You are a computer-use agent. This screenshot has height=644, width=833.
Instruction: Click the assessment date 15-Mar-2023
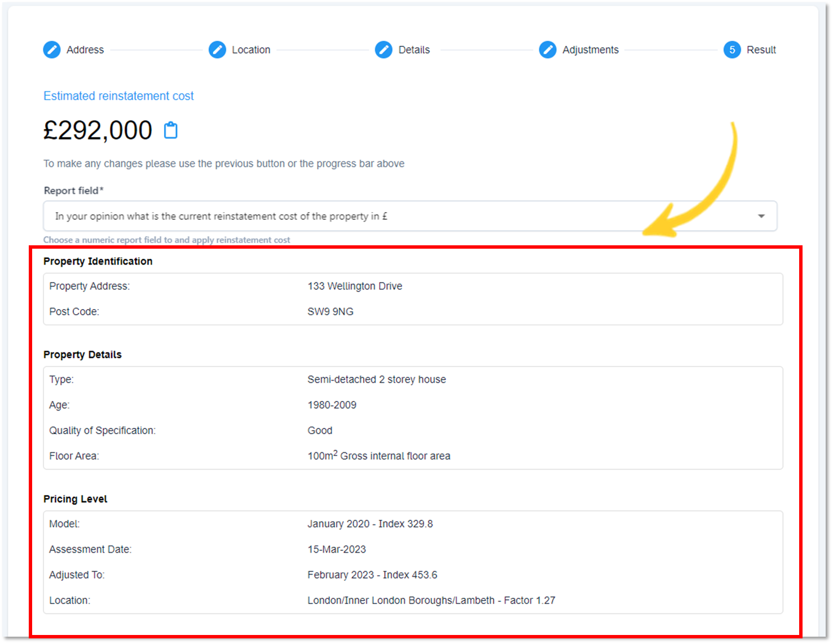pos(337,549)
